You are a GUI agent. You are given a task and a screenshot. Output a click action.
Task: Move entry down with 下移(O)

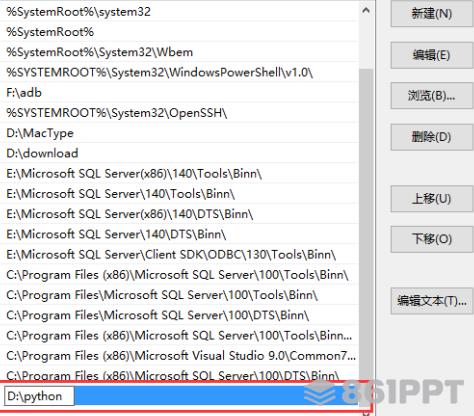432,239
